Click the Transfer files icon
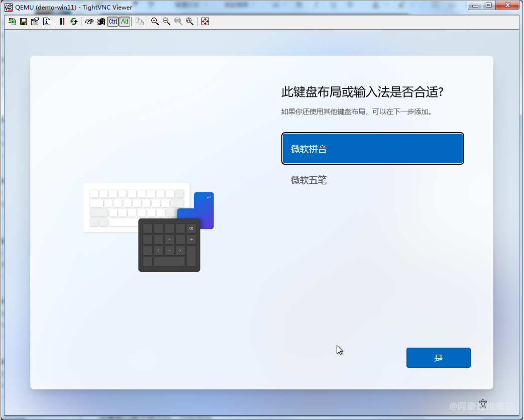524x420 pixels. [140, 22]
